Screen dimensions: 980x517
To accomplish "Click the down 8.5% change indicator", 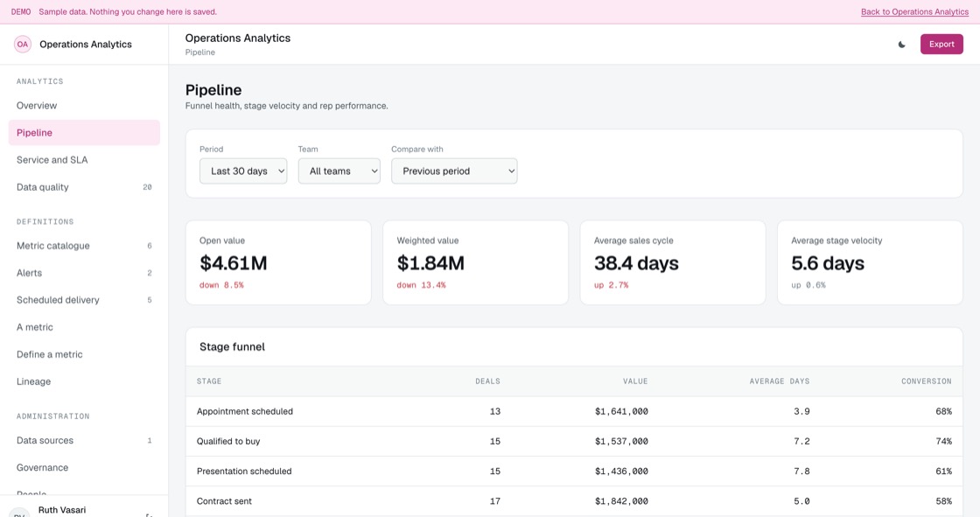I will (x=221, y=285).
